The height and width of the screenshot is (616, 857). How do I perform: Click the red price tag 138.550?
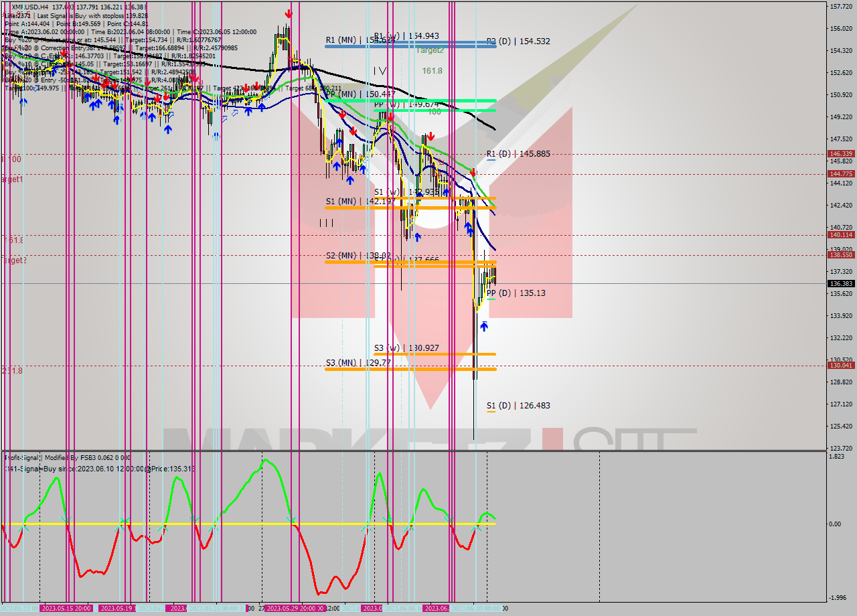click(x=842, y=255)
